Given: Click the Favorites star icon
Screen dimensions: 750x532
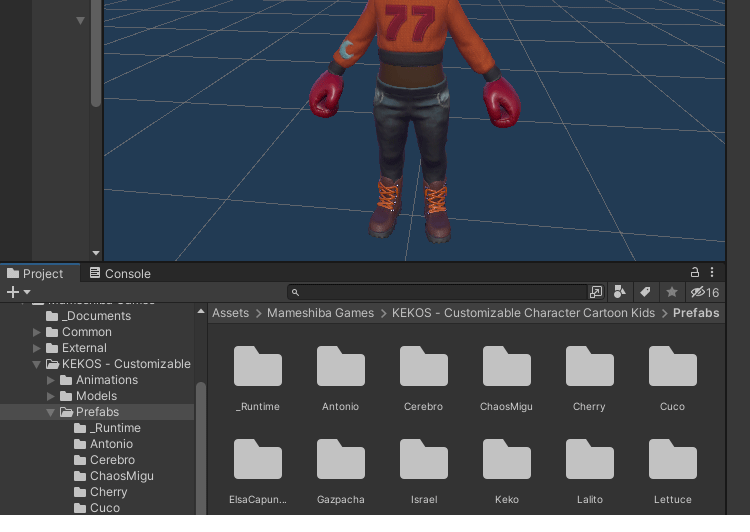Looking at the screenshot, I should coord(672,292).
